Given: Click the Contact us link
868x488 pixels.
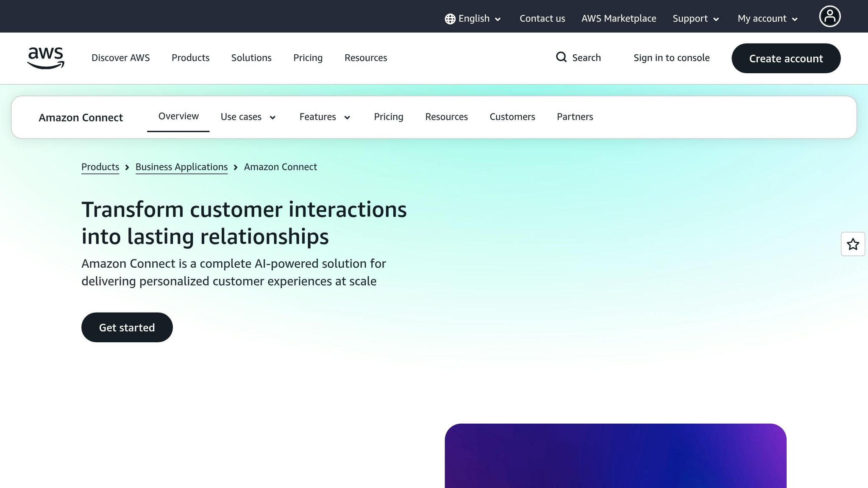Looking at the screenshot, I should 542,19.
